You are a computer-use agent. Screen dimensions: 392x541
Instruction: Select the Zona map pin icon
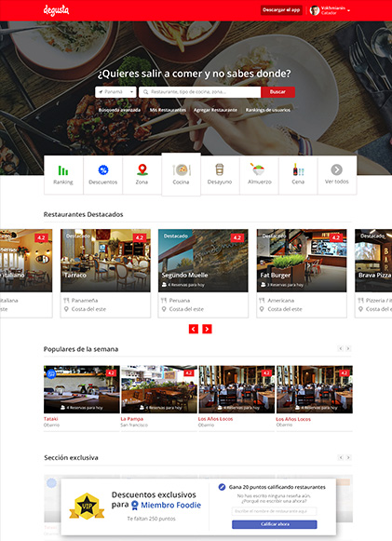[142, 169]
